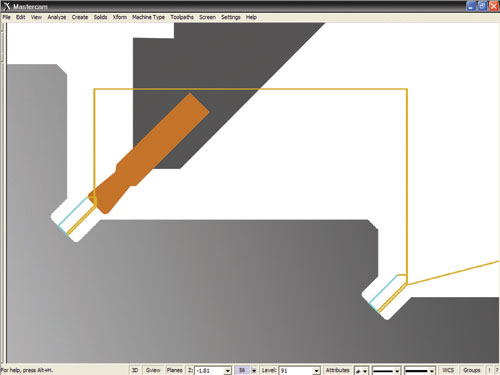500x375 pixels.
Task: Expand the Z depth dropdown arrow
Action: (228, 371)
